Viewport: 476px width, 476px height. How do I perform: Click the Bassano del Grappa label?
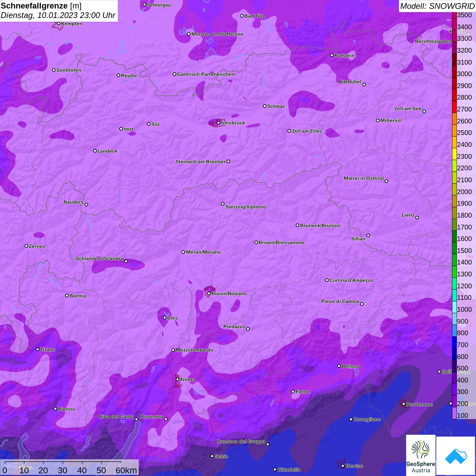click(241, 441)
